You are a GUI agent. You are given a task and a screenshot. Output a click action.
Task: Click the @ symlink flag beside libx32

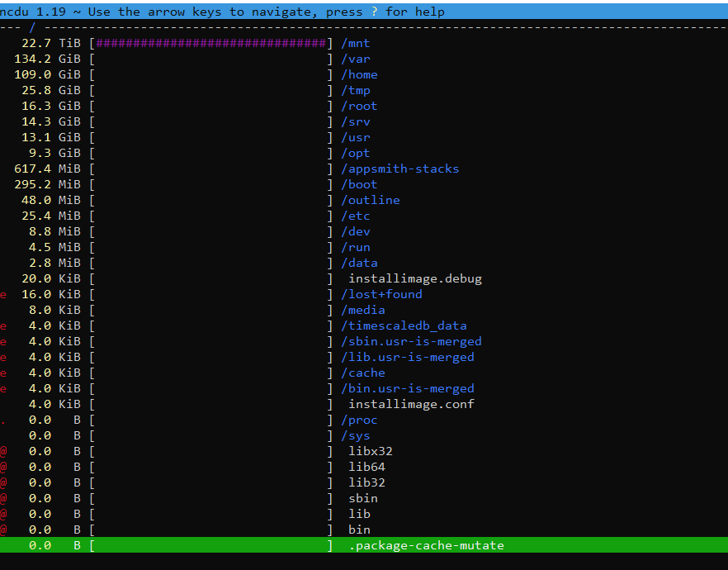(3, 451)
